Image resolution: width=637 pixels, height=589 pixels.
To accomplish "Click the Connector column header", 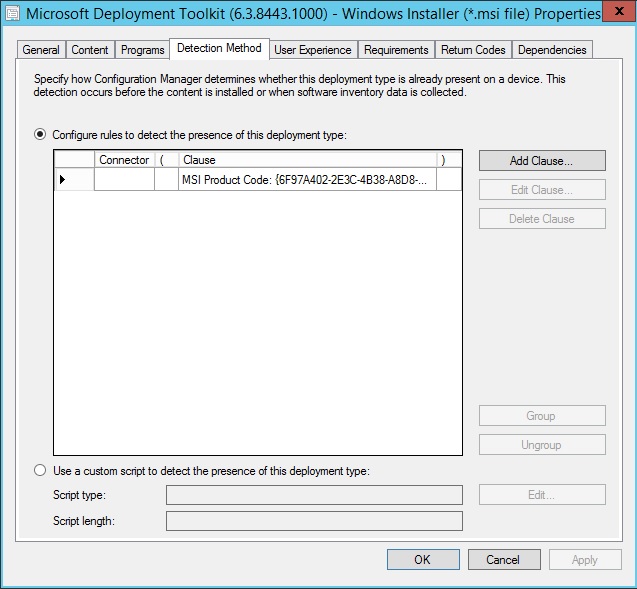I will (x=124, y=160).
